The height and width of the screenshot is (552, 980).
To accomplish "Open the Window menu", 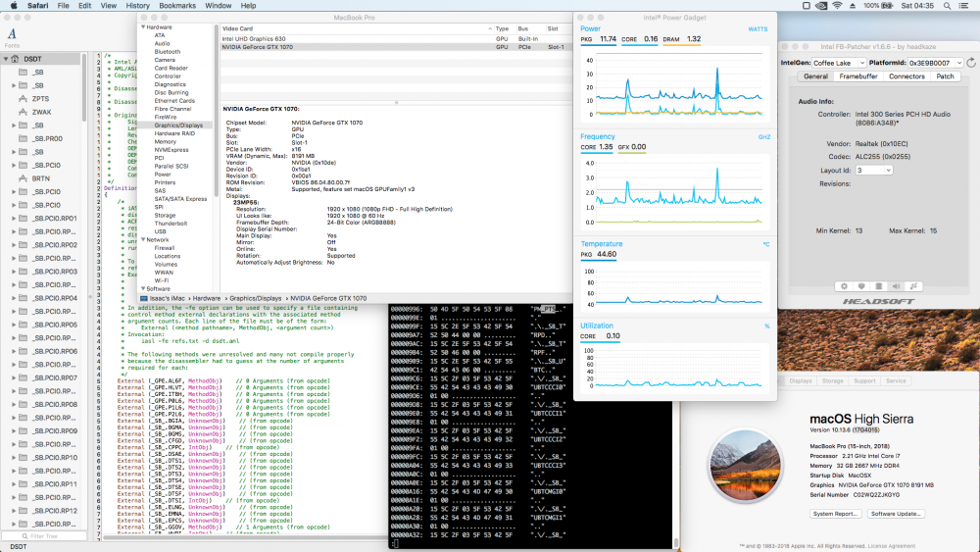I will 219,6.
